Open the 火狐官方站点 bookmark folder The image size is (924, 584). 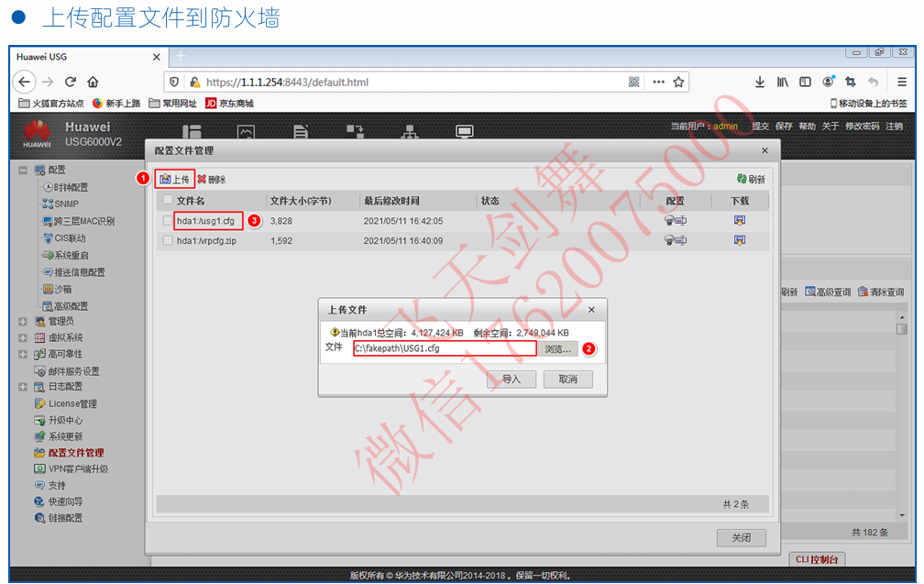pos(51,103)
